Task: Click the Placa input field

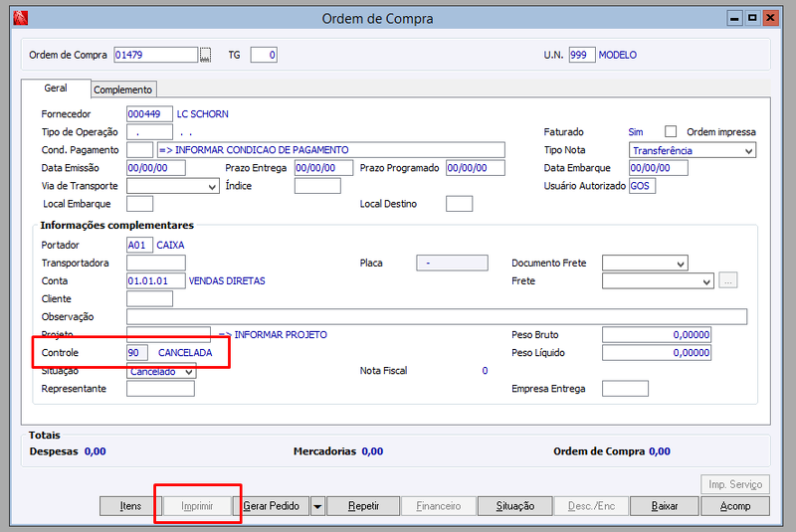Action: 452,263
